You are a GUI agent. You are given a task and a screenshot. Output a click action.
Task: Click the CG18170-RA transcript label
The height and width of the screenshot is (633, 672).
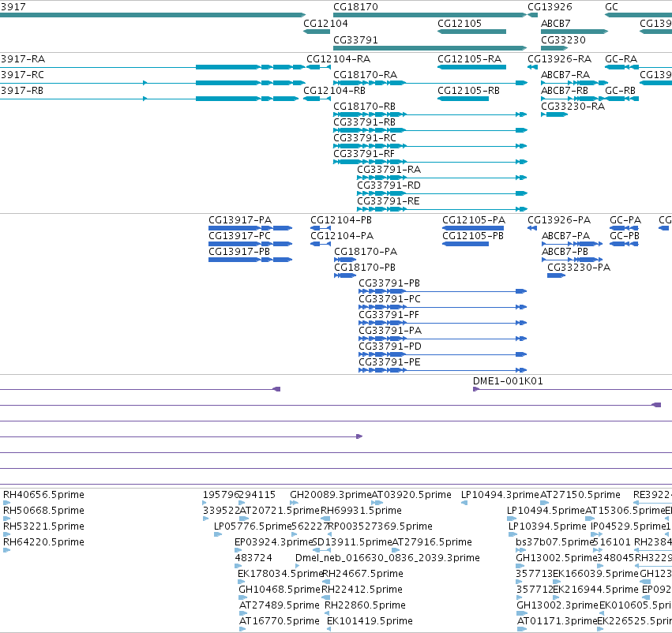(x=365, y=75)
